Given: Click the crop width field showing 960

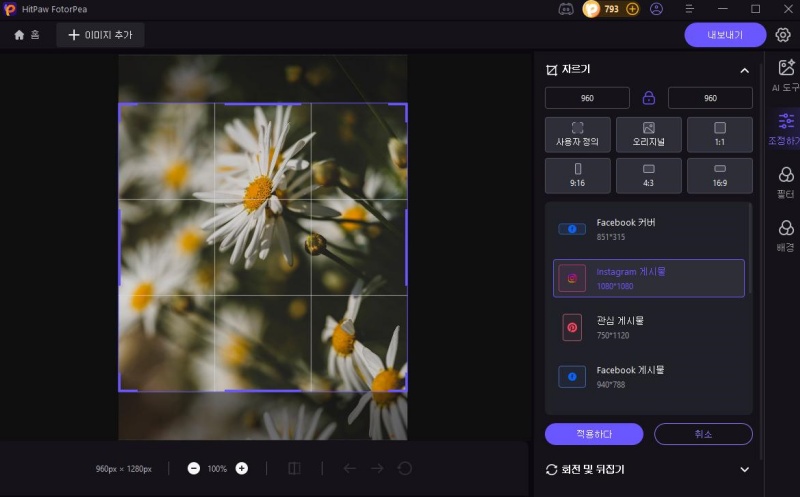Looking at the screenshot, I should [587, 98].
